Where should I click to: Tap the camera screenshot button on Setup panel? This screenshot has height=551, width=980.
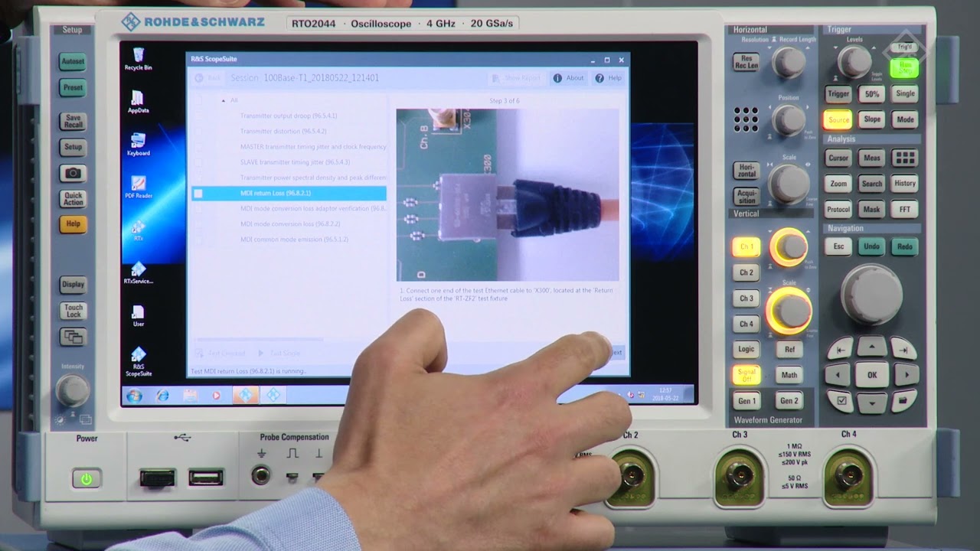(x=73, y=174)
